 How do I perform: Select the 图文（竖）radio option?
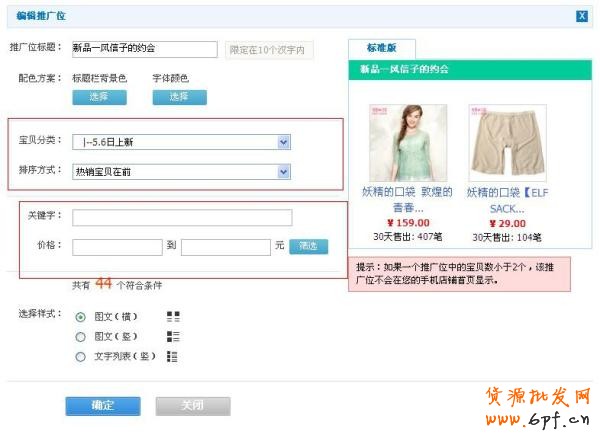(x=81, y=337)
